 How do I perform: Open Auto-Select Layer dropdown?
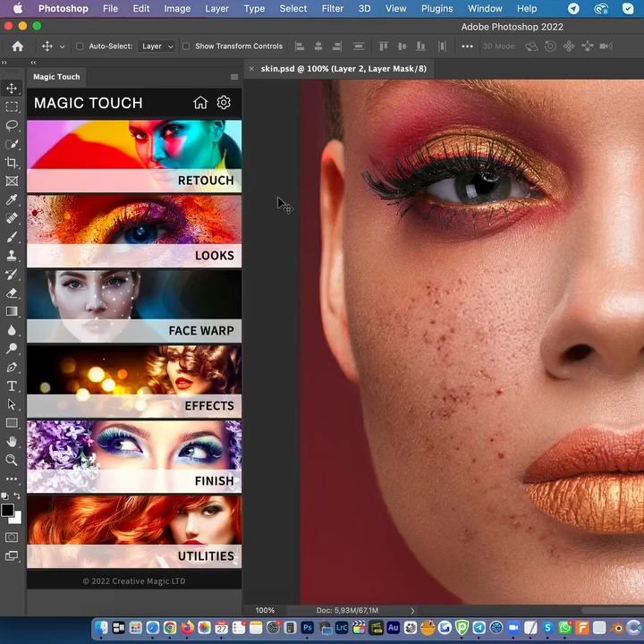coord(157,47)
